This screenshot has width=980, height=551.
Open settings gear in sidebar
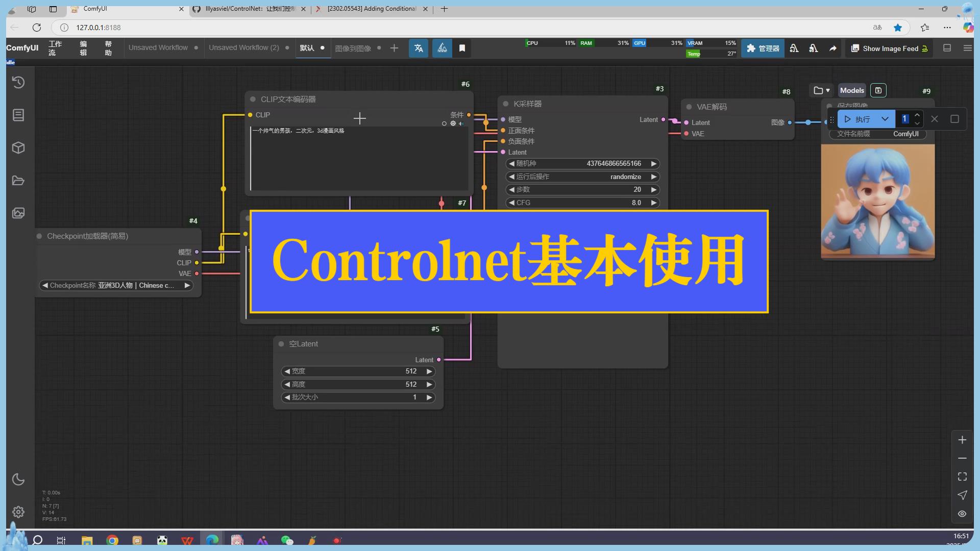pyautogui.click(x=18, y=512)
